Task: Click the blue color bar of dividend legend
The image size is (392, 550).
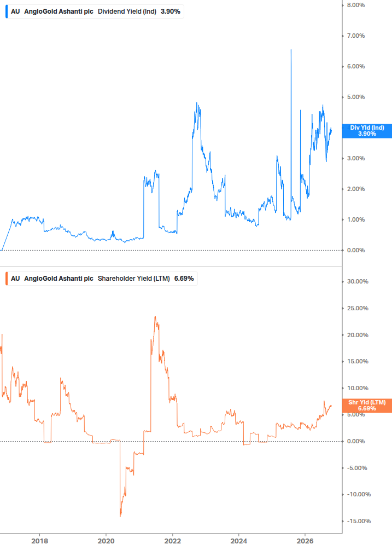Action: tap(7, 11)
